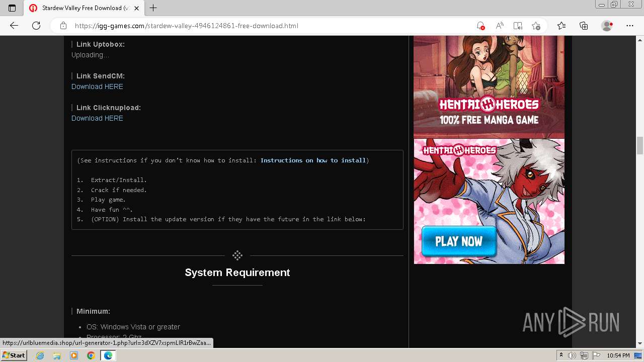Image resolution: width=644 pixels, height=362 pixels.
Task: Open the tracking prevention icon in address bar
Action: pos(480,26)
